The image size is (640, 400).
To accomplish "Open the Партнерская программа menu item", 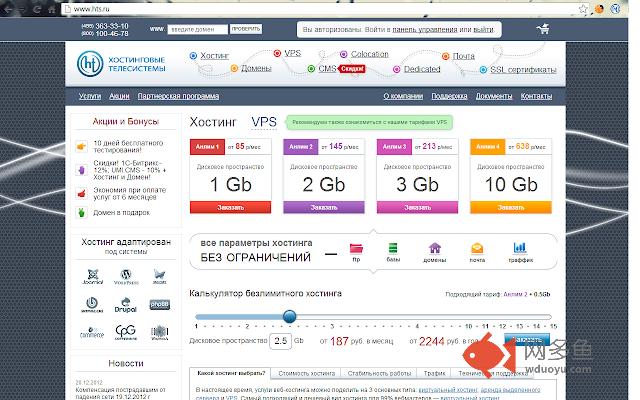I will pos(178,96).
